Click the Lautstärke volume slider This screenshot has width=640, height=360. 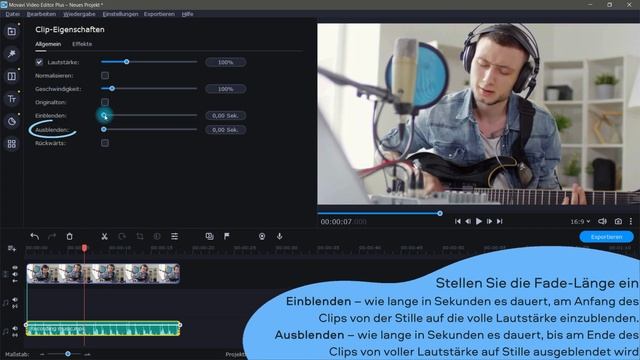coord(149,62)
